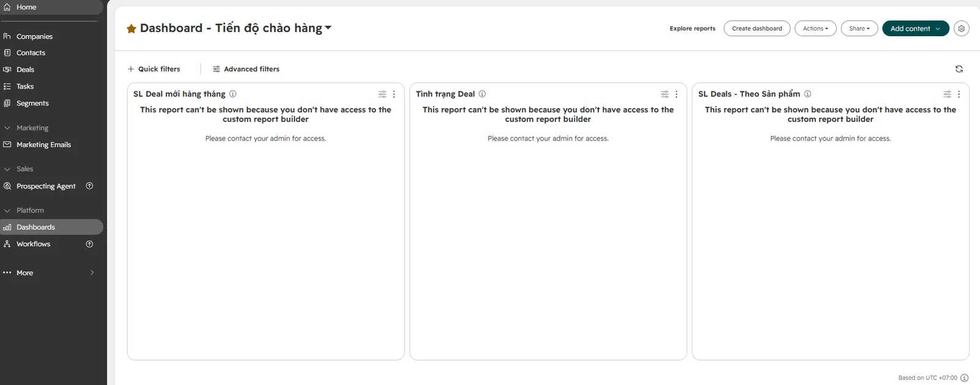The image size is (980, 385).
Task: Open the dashboard name dropdown caret
Action: click(x=328, y=28)
